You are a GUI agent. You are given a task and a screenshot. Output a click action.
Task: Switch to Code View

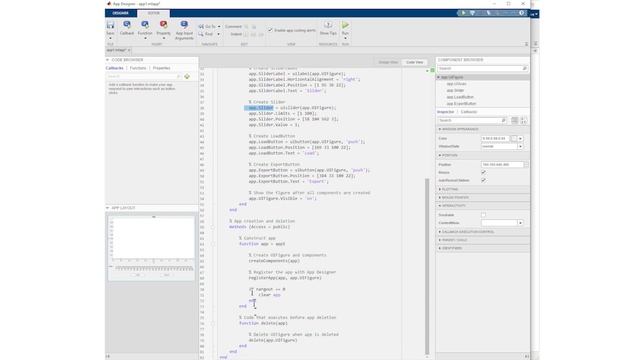coord(415,62)
